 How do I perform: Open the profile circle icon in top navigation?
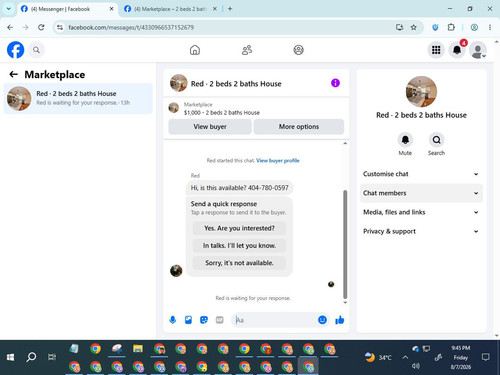(x=298, y=50)
